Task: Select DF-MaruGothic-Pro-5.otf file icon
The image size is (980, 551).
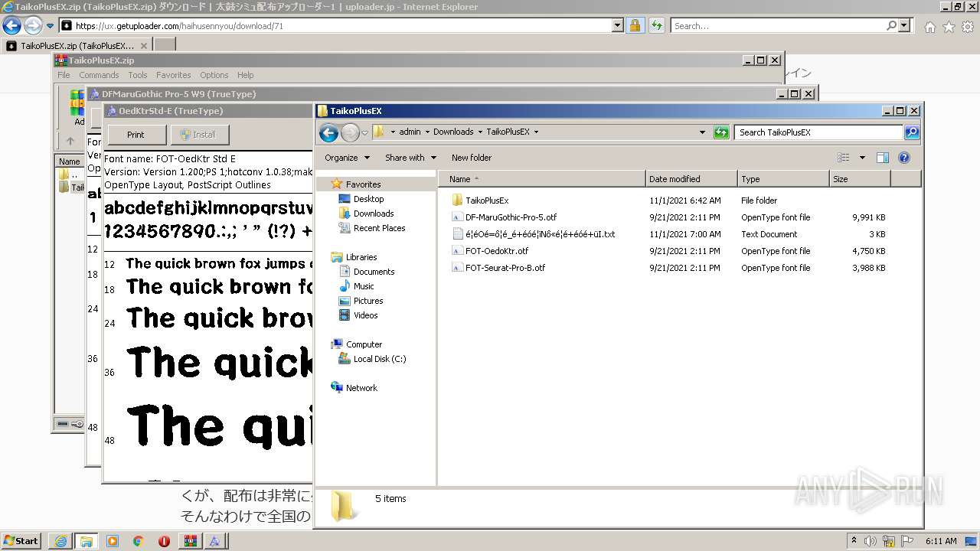Action: pos(457,217)
